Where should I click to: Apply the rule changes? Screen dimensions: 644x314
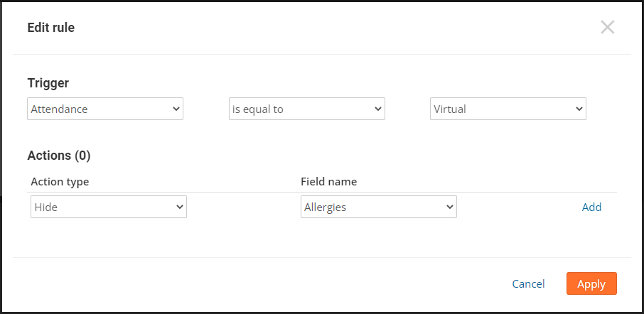coord(591,284)
